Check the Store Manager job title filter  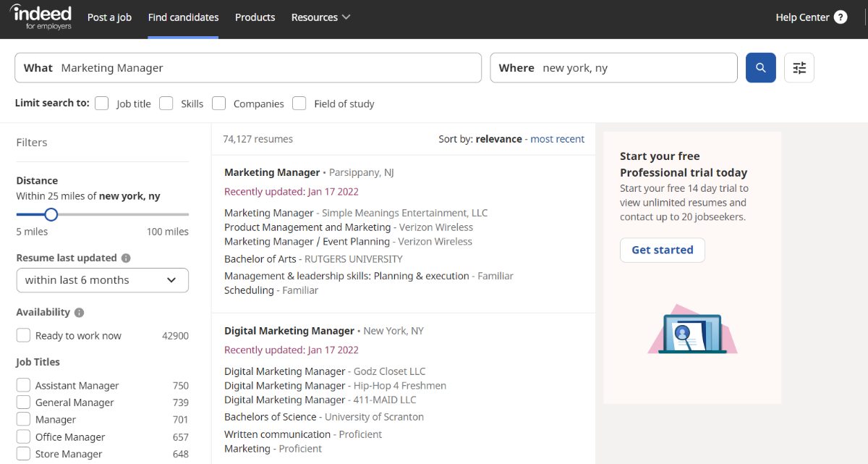point(23,454)
